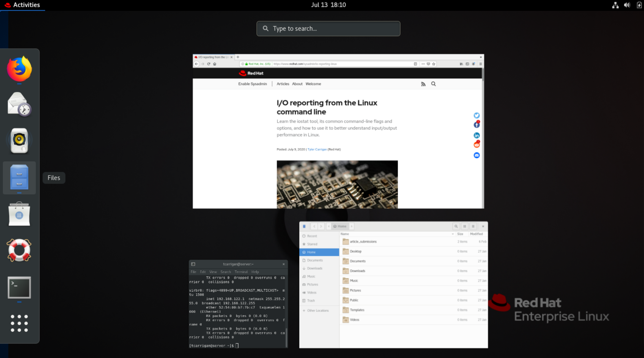Share the article on Twitter
The image size is (644, 358).
point(477,115)
